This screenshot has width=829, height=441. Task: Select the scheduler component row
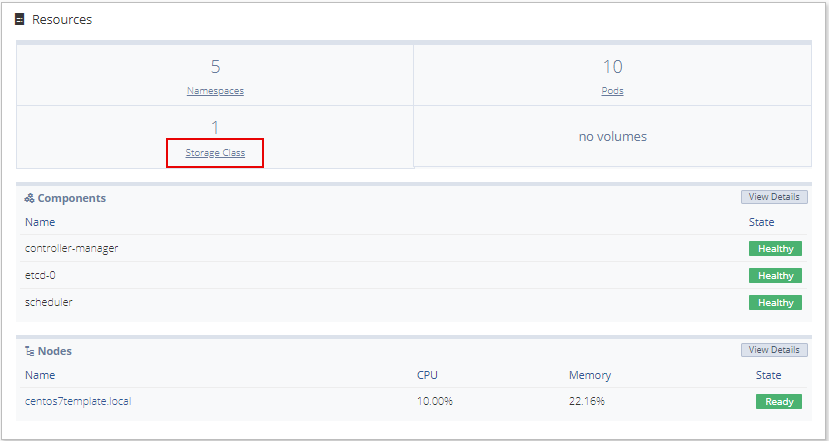[x=413, y=302]
